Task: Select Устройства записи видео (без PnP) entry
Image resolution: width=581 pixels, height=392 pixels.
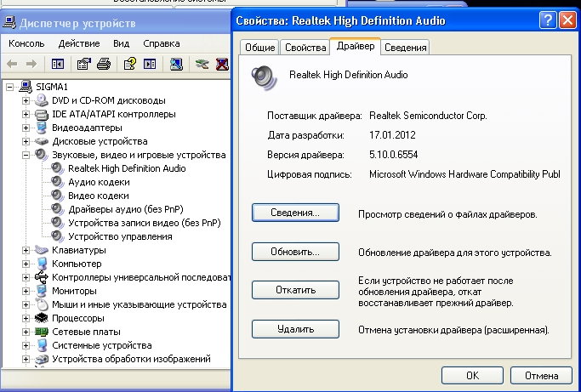Action: pos(145,223)
